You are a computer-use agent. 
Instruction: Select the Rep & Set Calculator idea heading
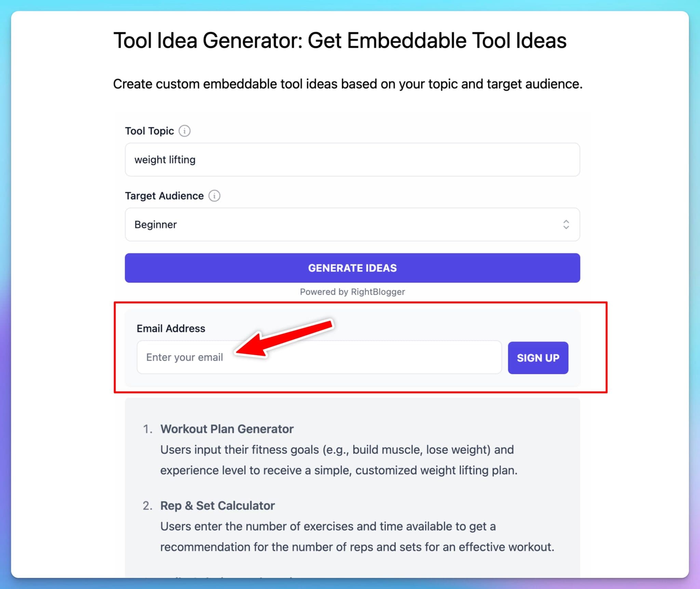[217, 505]
